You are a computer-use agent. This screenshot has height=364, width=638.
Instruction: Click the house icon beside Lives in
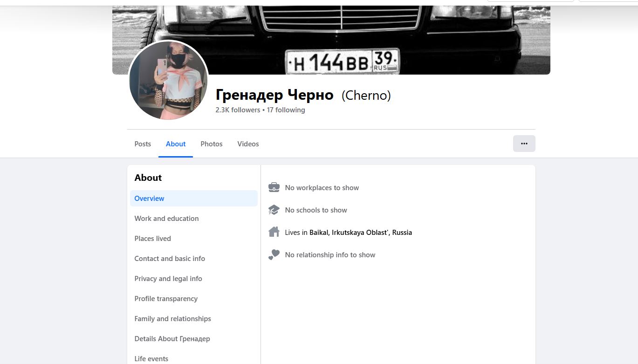(x=274, y=232)
